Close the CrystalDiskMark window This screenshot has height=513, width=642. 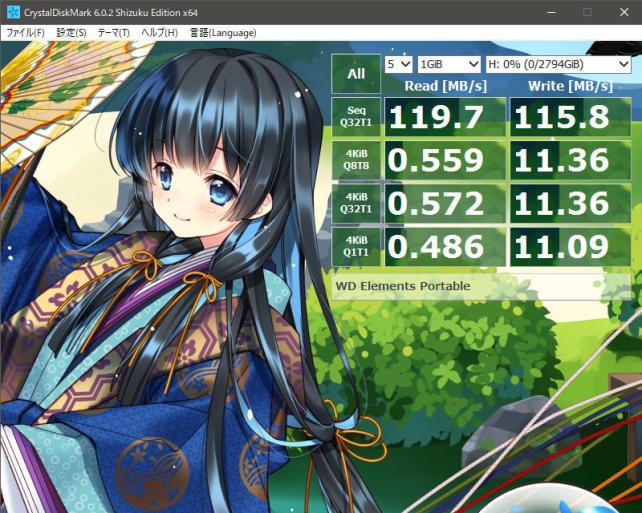624,12
